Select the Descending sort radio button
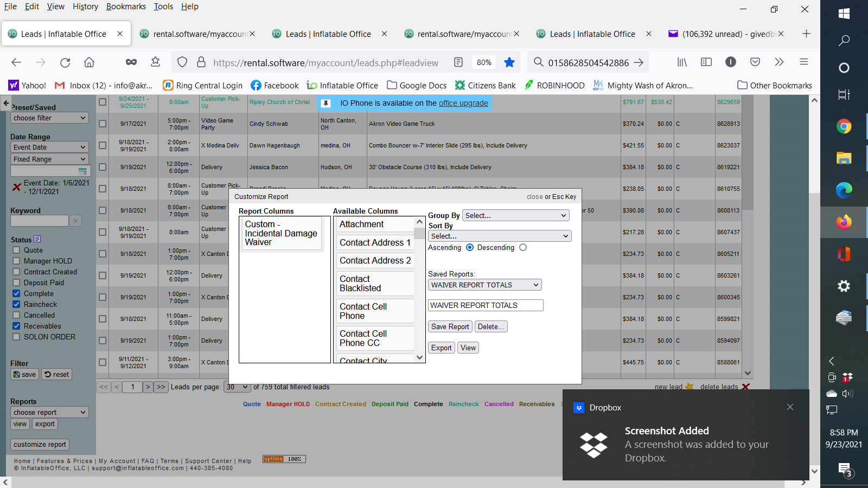The height and width of the screenshot is (488, 868). [523, 248]
